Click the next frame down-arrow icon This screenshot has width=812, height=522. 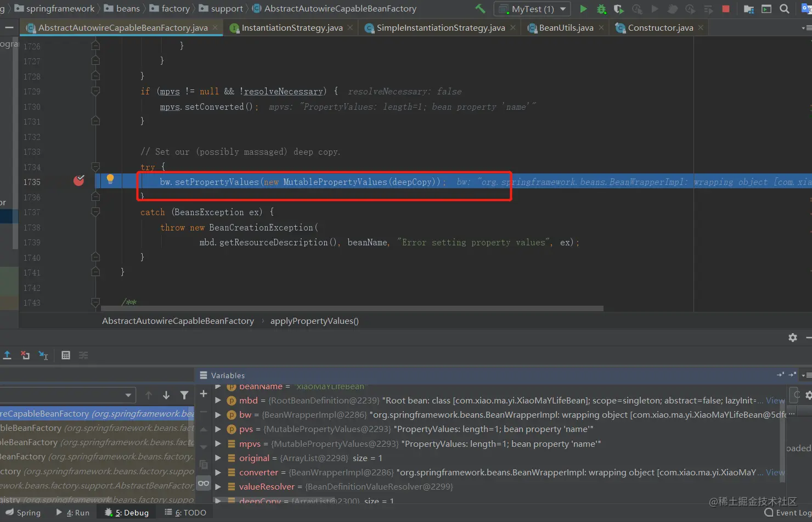click(166, 395)
